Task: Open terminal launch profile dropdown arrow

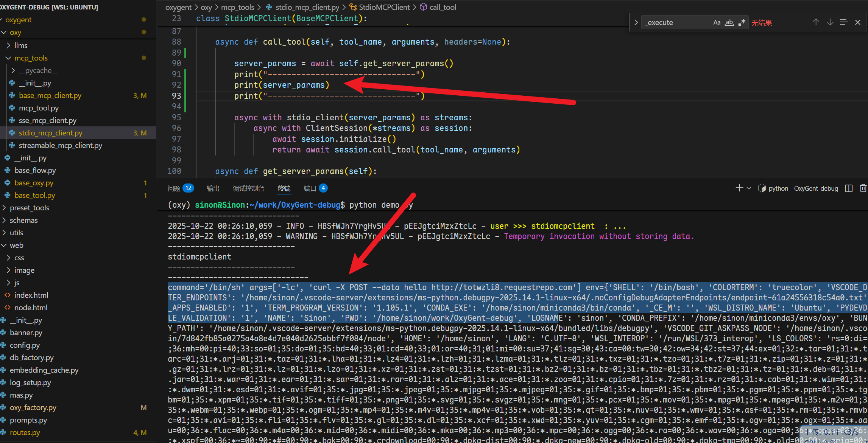Action: tap(749, 188)
